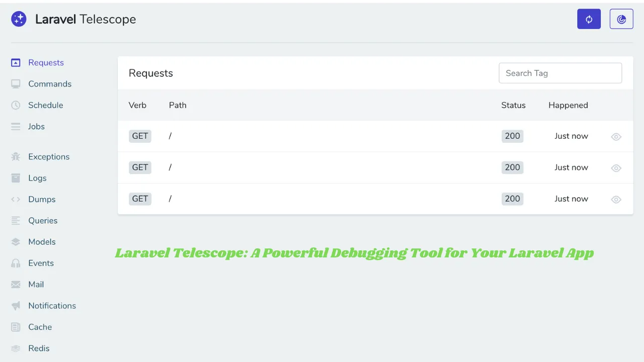Open the Jobs panel from the sidebar
Screen dimensions: 644x362
click(36, 126)
